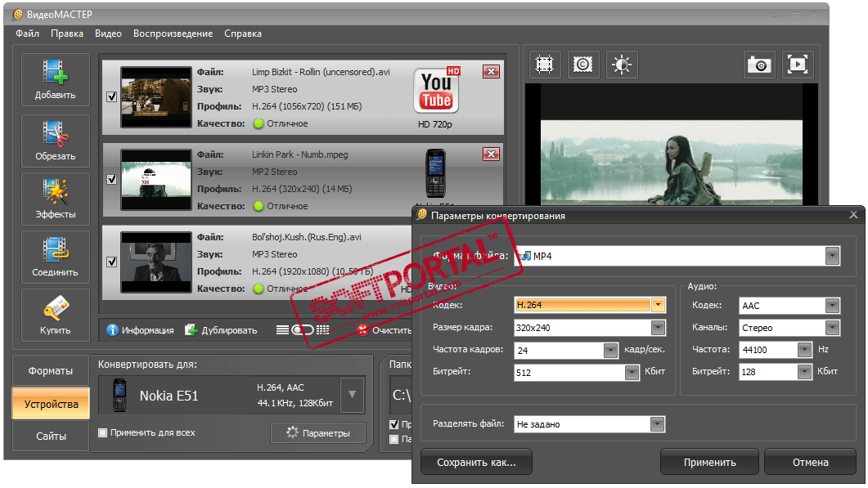Remove the Linkin Park file with red X
868x488 pixels.
point(491,154)
